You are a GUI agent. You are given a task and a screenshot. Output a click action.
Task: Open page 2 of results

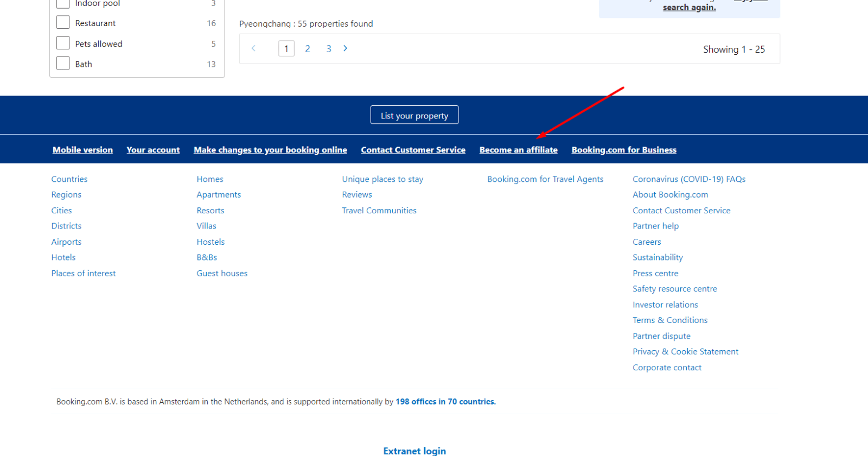(308, 49)
